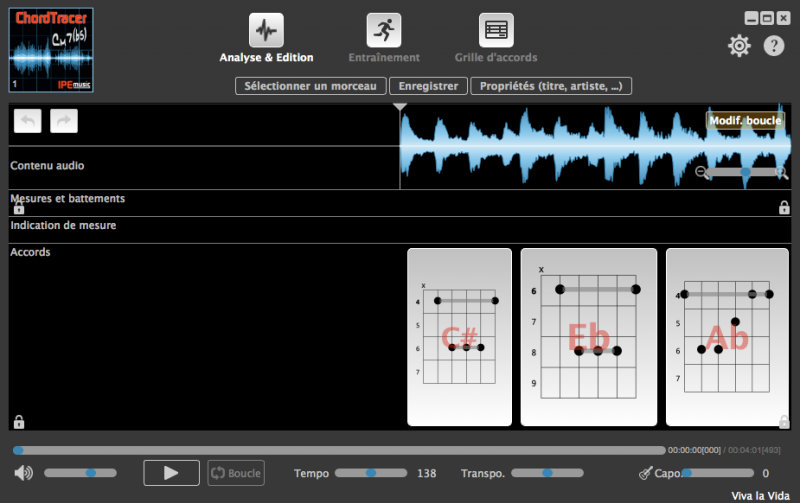The height and width of the screenshot is (503, 800).
Task: Click the playhead marker triangle above the waveform
Action: pos(400,107)
